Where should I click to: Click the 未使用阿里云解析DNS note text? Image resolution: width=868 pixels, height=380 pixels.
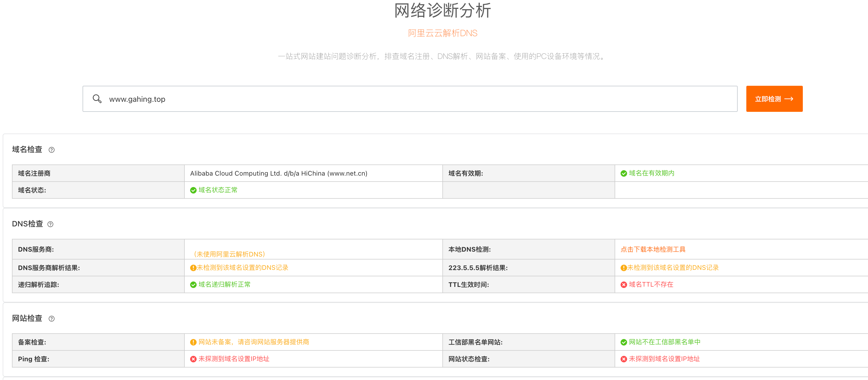[229, 254]
